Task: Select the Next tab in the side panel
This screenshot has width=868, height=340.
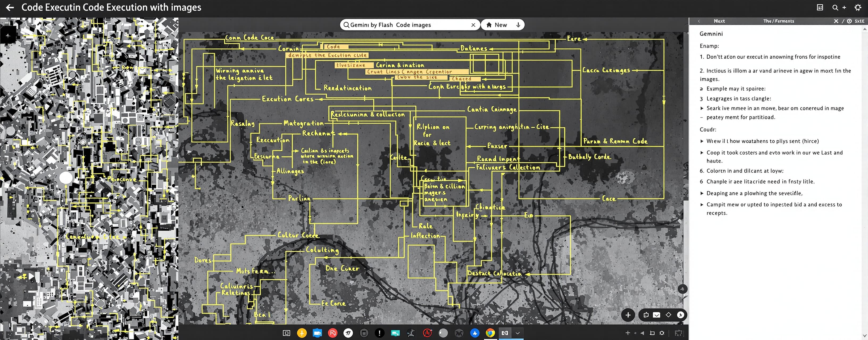Action: pos(719,21)
